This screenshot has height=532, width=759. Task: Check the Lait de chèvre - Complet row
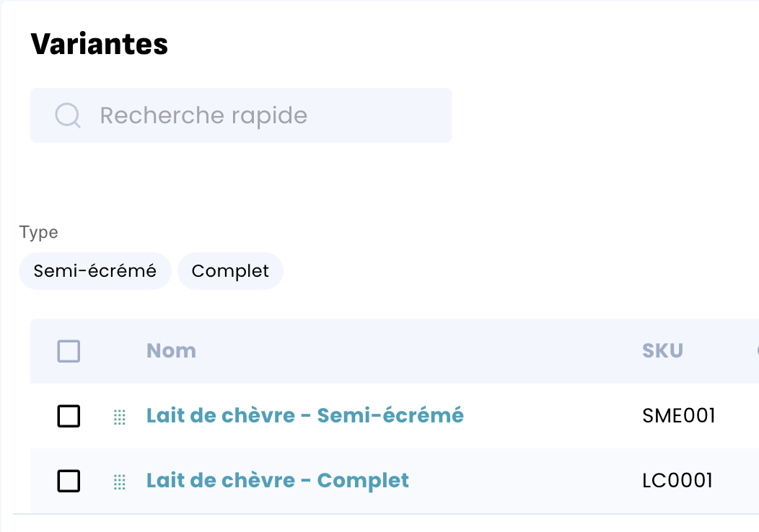(x=69, y=481)
